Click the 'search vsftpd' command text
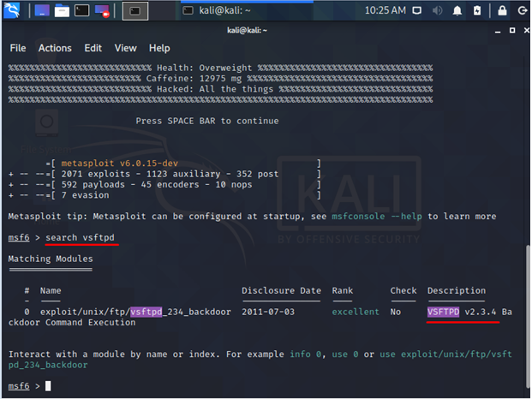Image resolution: width=532 pixels, height=399 pixels. [80, 237]
